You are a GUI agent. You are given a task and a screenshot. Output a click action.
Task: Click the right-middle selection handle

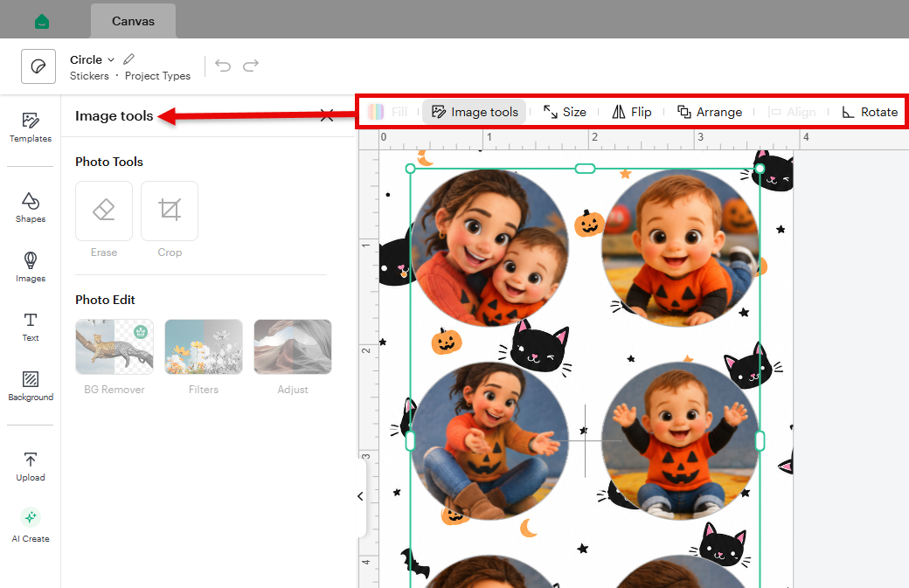[760, 441]
